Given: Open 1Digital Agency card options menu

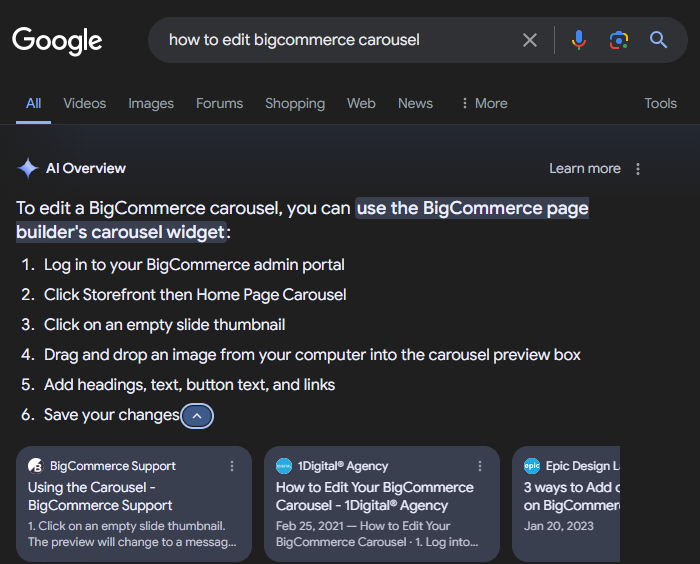Looking at the screenshot, I should point(480,466).
